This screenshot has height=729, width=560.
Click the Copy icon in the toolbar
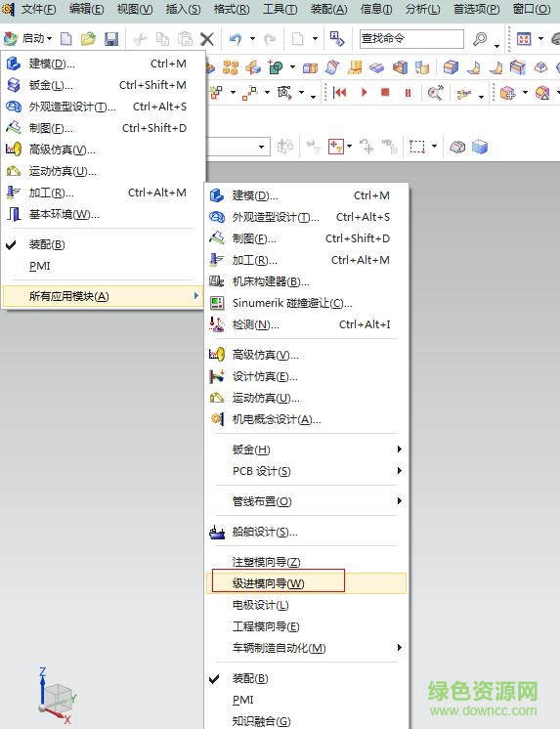[x=163, y=38]
